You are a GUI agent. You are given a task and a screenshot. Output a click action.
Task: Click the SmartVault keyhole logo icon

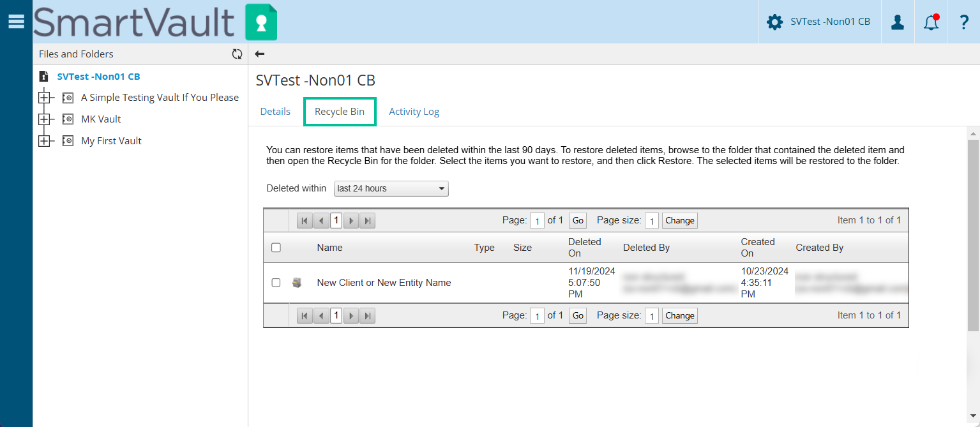tap(261, 22)
